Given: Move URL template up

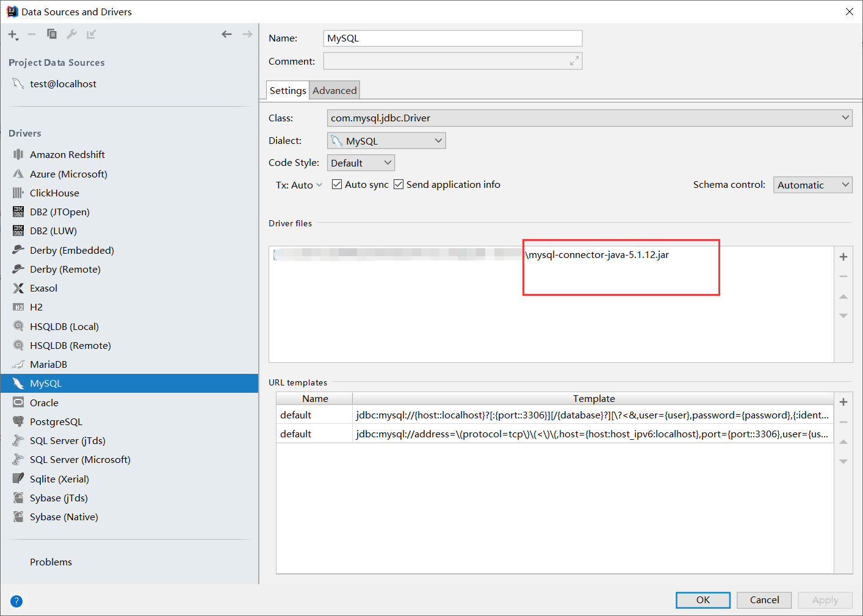Looking at the screenshot, I should pos(843,442).
